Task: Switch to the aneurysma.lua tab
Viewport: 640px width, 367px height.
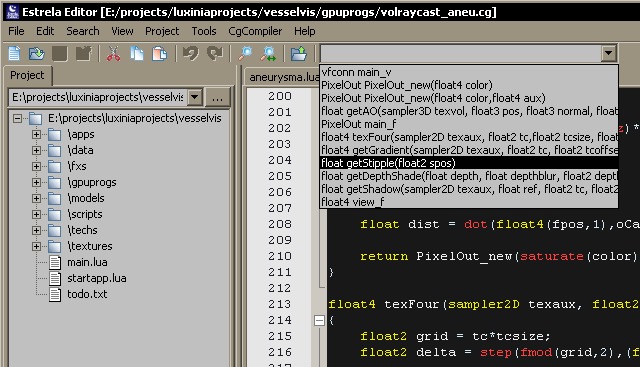Action: (284, 77)
